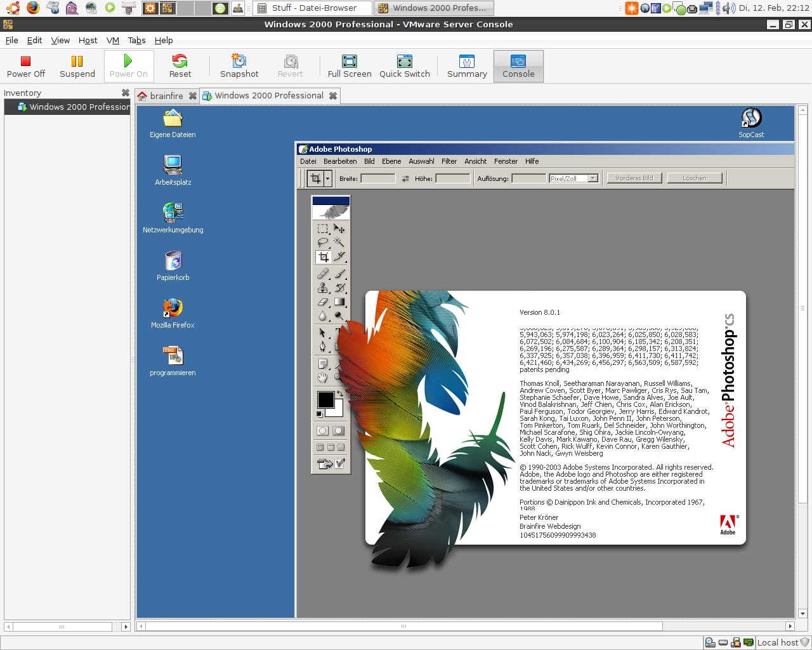Viewport: 812px width, 650px height.
Task: Select Arbeitsplatz desktop icon
Action: point(173,170)
